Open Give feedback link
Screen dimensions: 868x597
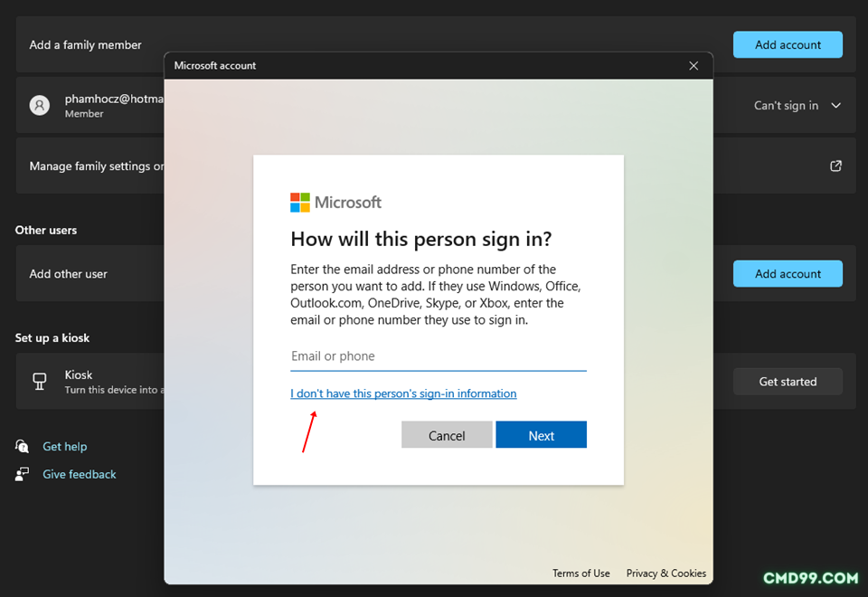[80, 474]
